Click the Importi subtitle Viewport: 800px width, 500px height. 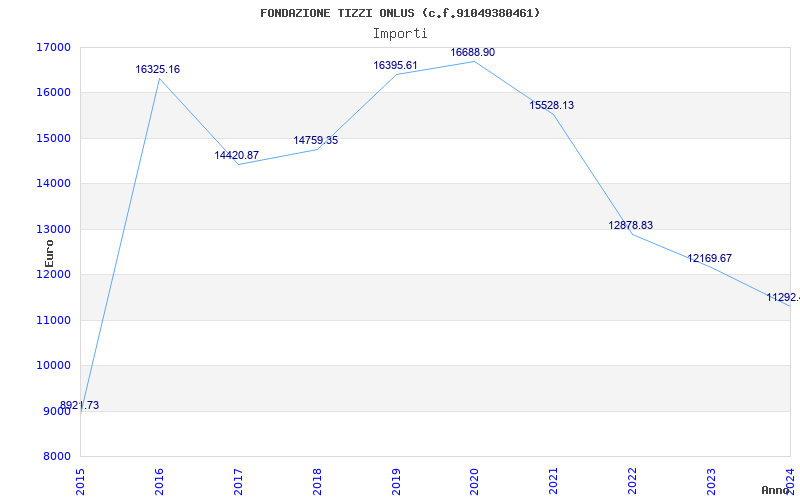pyautogui.click(x=400, y=34)
